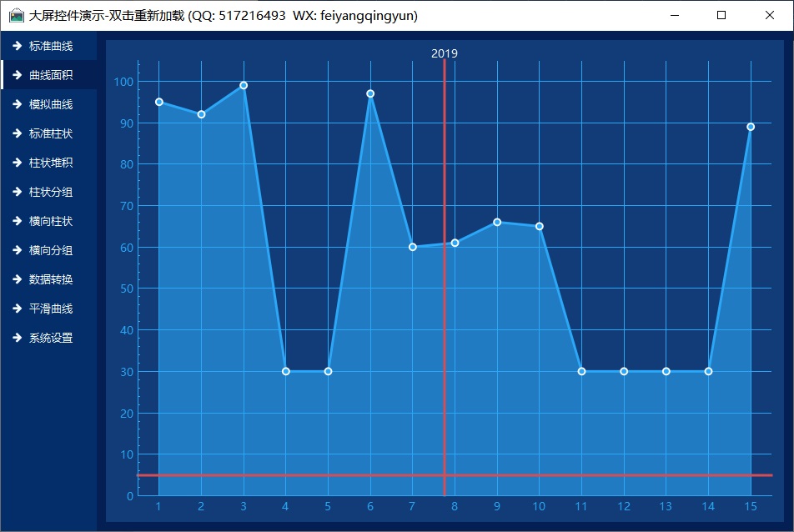Click the data point at x=3 with value 99
Viewport: 794px width, 532px height.
(x=244, y=85)
